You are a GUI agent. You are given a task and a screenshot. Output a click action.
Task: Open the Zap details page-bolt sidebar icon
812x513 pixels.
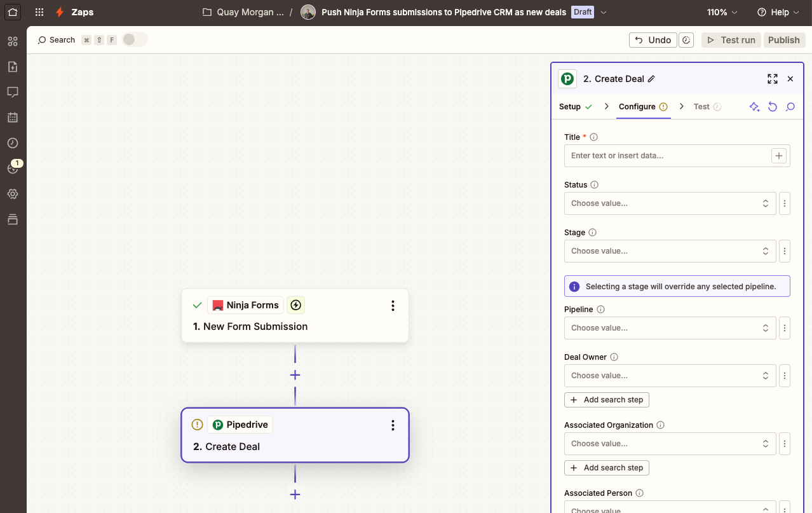[13, 67]
